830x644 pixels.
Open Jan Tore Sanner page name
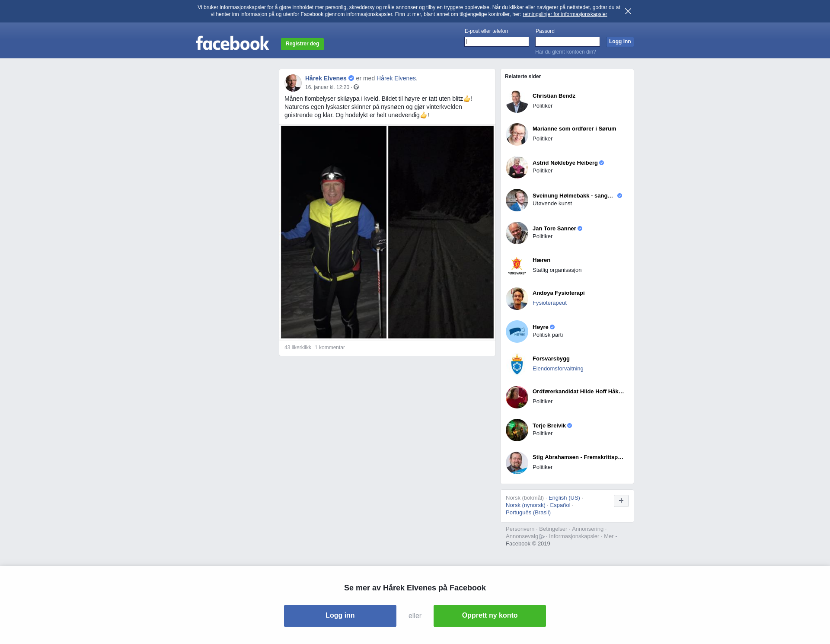click(x=554, y=229)
